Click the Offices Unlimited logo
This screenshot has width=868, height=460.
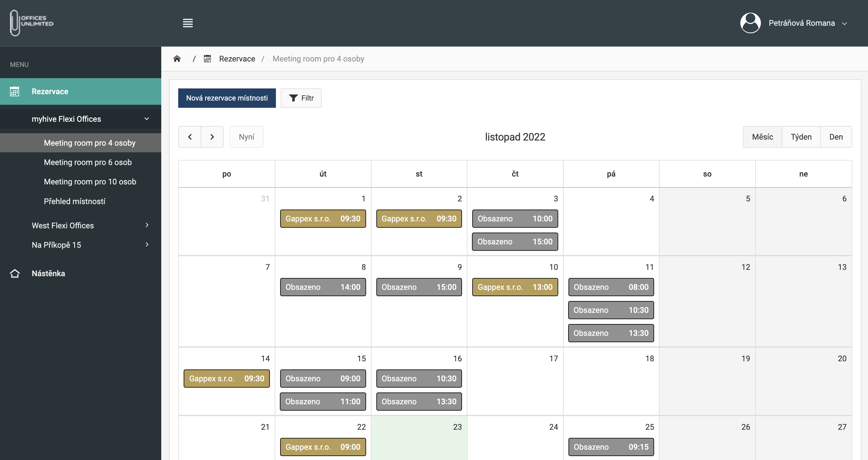[32, 22]
